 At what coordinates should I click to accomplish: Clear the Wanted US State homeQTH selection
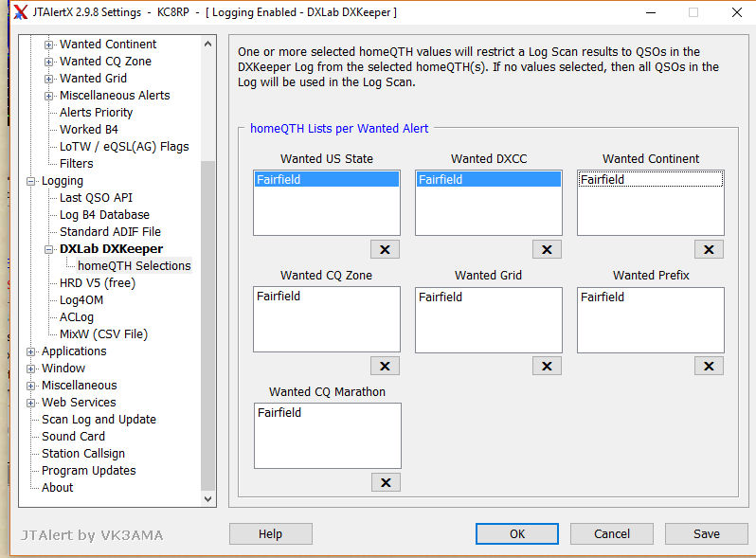pyautogui.click(x=385, y=249)
